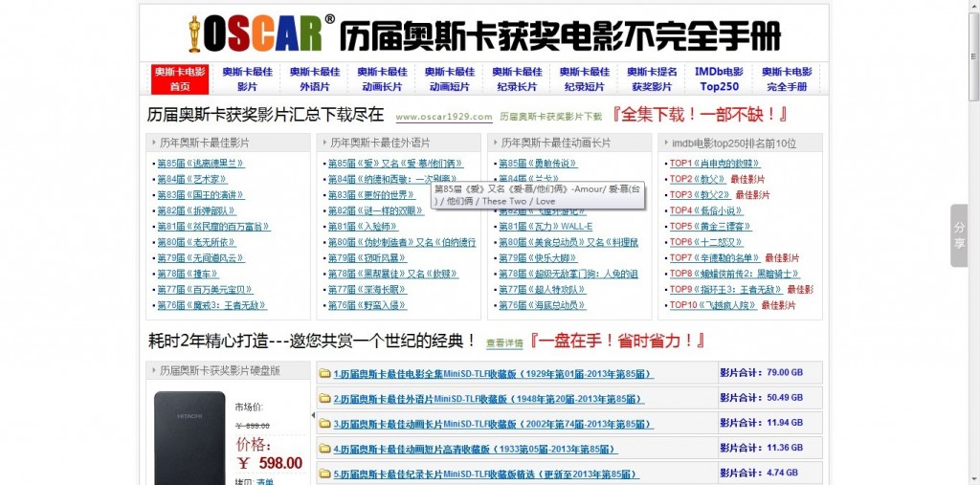Screen dimensions: 980x485
Task: Open the 奥斯卡电影完全手册 nav tab
Action: coord(787,78)
